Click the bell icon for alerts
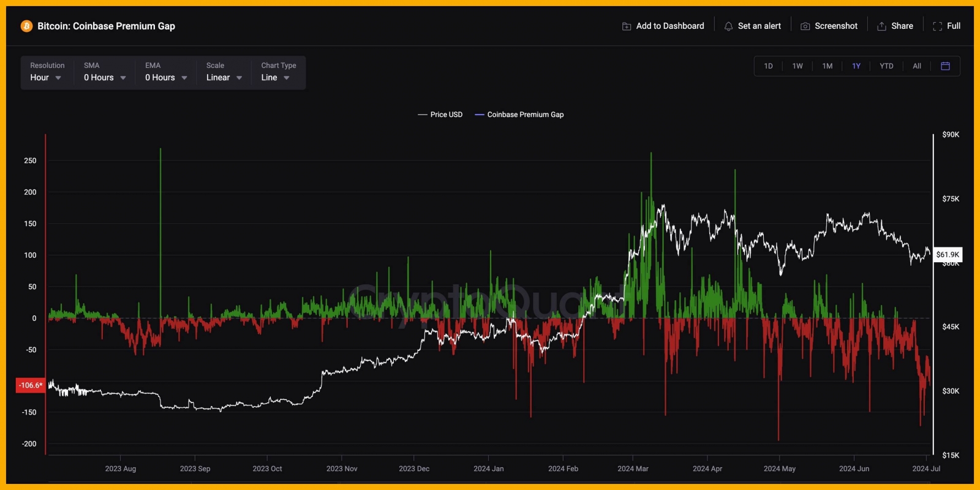The image size is (980, 490). click(728, 26)
